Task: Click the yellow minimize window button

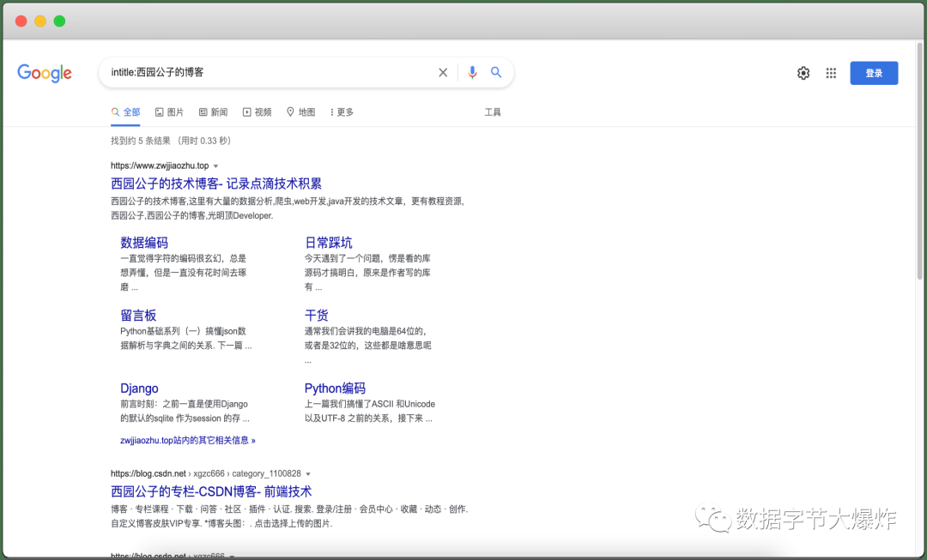Action: [x=40, y=21]
